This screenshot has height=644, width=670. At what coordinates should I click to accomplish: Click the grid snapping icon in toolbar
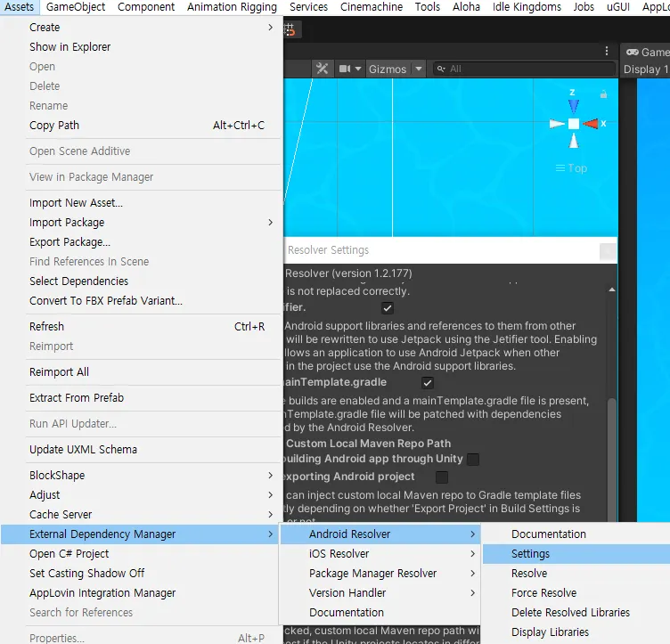point(290,30)
